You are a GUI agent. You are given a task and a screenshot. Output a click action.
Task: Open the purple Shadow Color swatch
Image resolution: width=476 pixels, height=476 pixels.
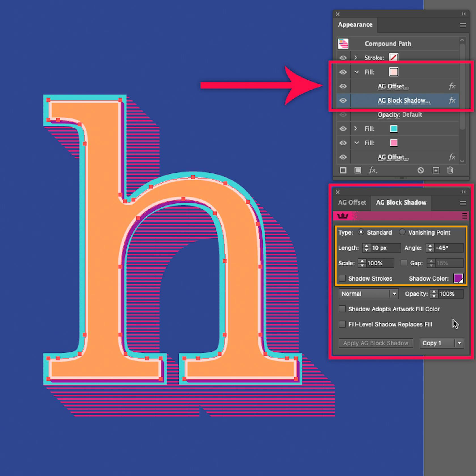(458, 278)
